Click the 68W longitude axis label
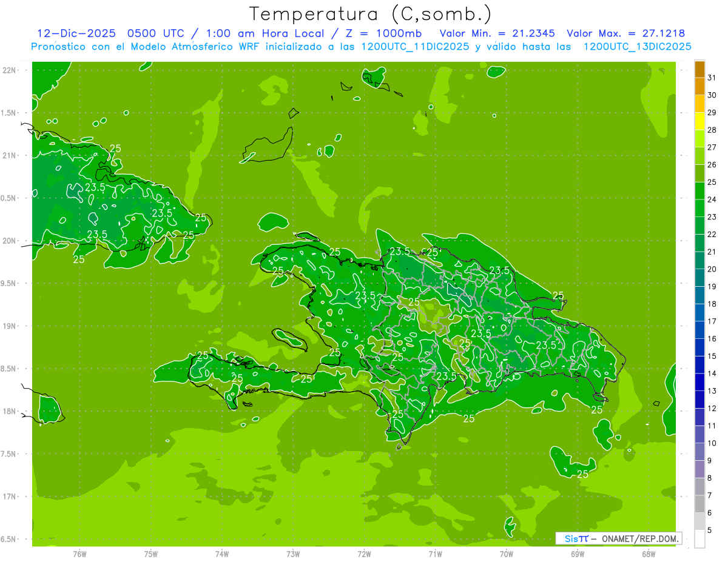The width and height of the screenshot is (728, 562). point(649,554)
